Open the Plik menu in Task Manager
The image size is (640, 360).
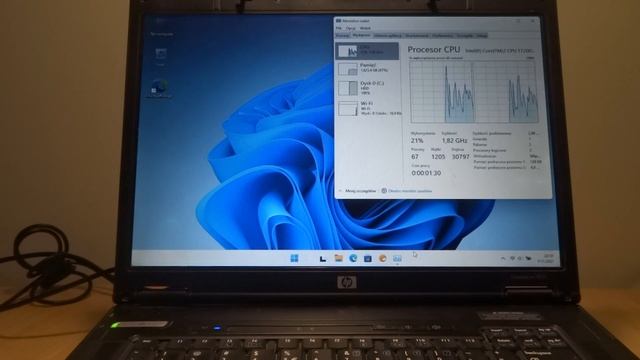(339, 28)
